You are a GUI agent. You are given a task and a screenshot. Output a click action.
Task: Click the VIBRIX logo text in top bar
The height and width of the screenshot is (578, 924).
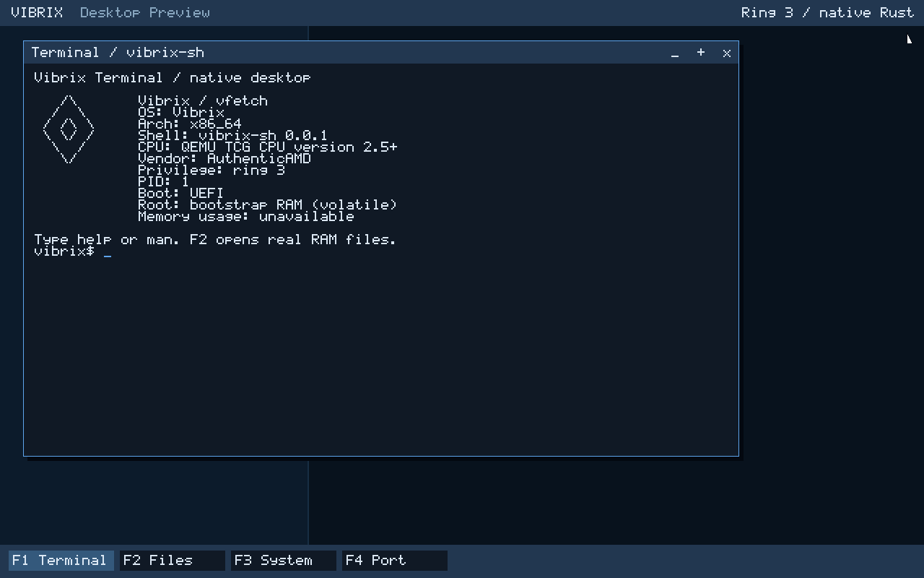[x=37, y=12]
